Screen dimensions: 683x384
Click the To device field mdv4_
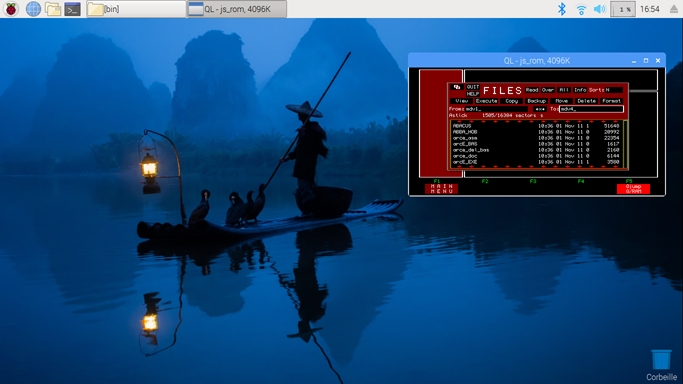(591, 109)
